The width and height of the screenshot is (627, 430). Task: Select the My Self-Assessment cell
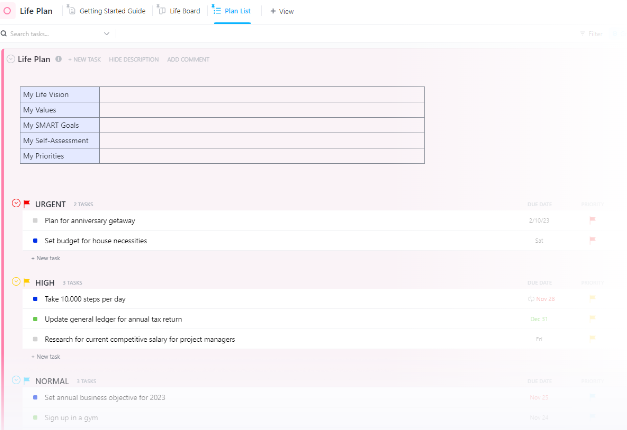coord(60,140)
